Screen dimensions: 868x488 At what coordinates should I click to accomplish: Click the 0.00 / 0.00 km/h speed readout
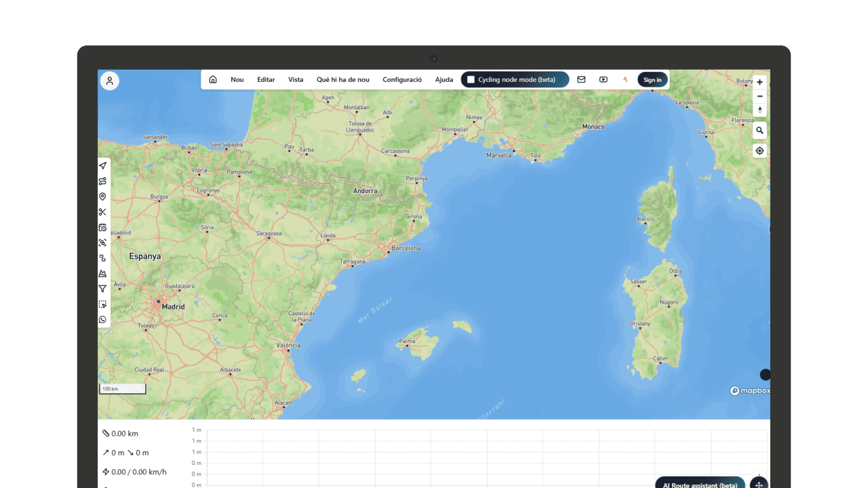(x=134, y=472)
